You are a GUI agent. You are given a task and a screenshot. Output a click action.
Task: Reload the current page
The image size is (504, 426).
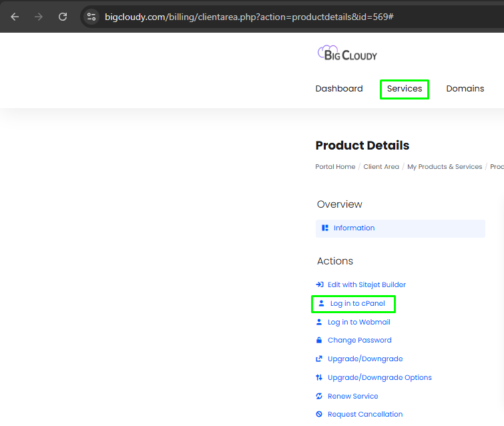(x=63, y=16)
